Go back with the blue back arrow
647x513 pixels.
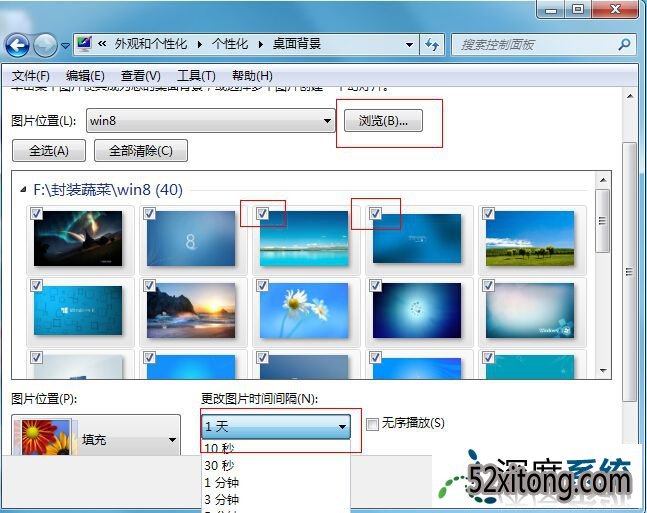[x=17, y=45]
